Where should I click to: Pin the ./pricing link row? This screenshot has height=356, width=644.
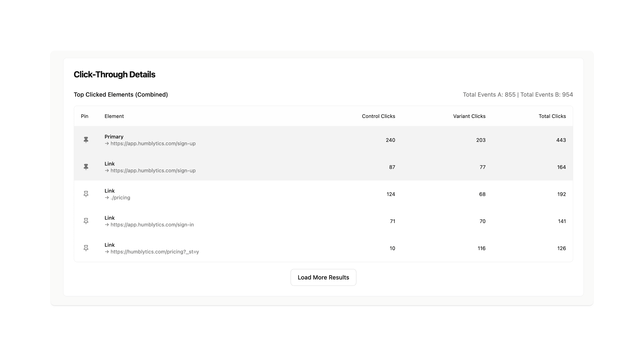click(86, 194)
